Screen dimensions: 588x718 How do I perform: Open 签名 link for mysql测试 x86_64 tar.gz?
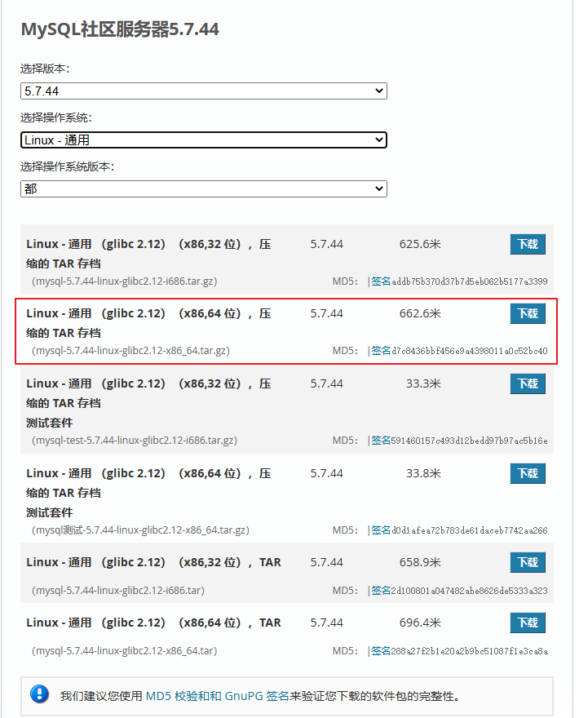click(381, 530)
